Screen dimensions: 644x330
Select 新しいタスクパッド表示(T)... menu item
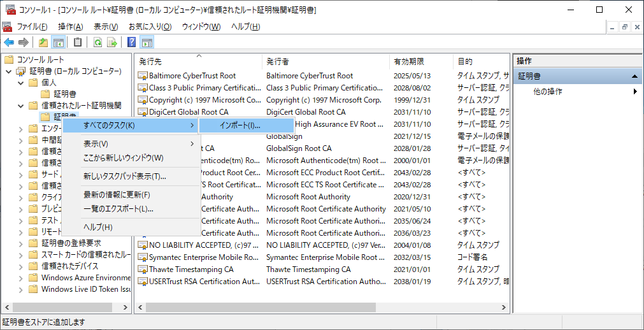131,176
